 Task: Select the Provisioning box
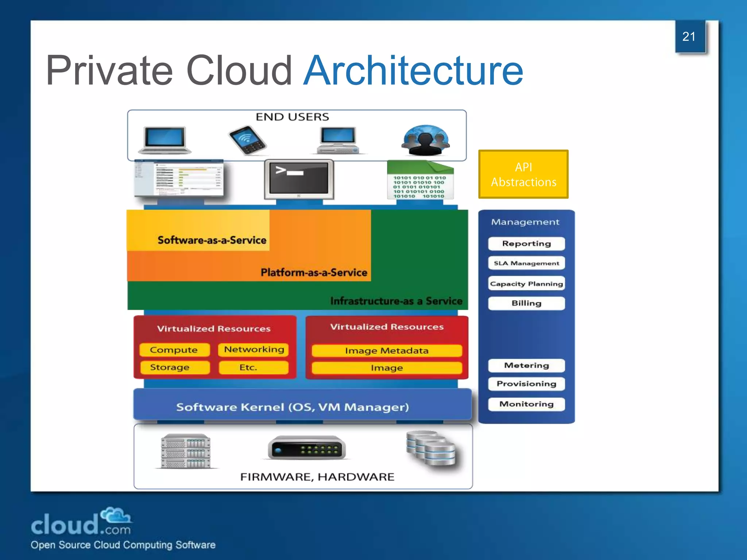(x=526, y=384)
